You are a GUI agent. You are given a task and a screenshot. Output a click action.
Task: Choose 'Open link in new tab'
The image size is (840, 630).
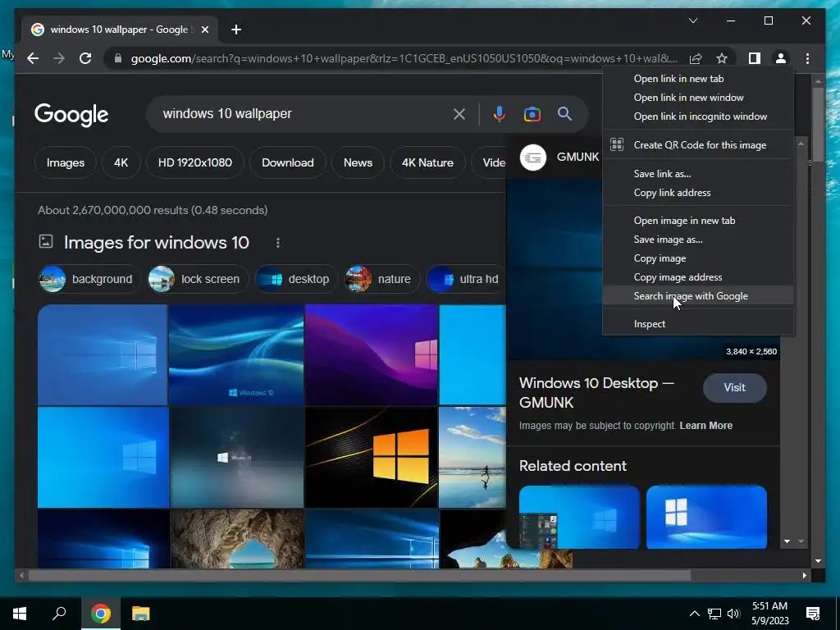pos(698,79)
